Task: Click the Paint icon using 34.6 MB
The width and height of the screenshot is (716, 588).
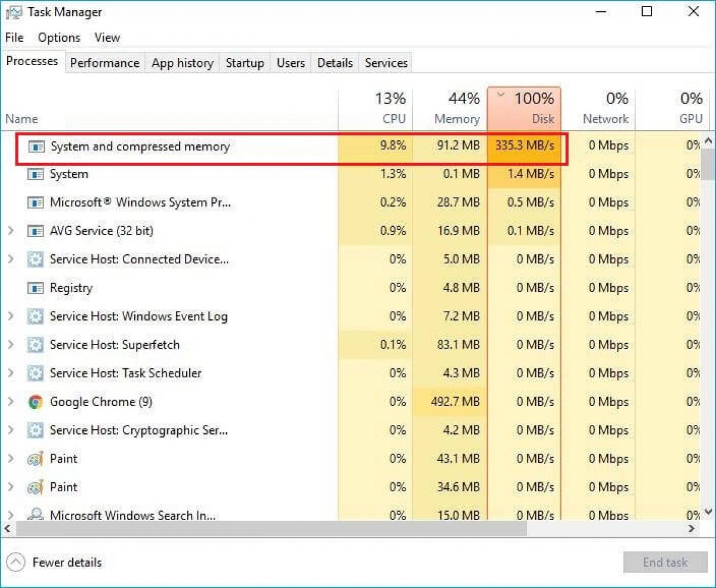Action: (36, 487)
